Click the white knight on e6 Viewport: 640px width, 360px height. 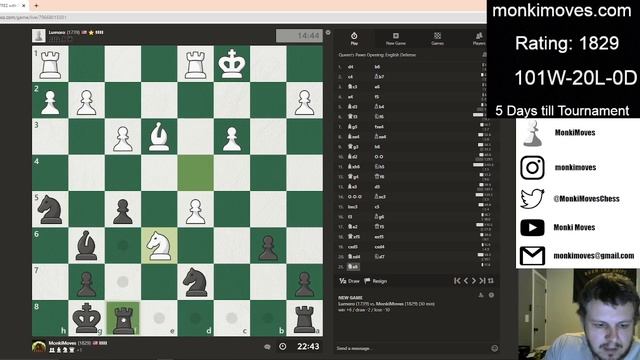159,246
